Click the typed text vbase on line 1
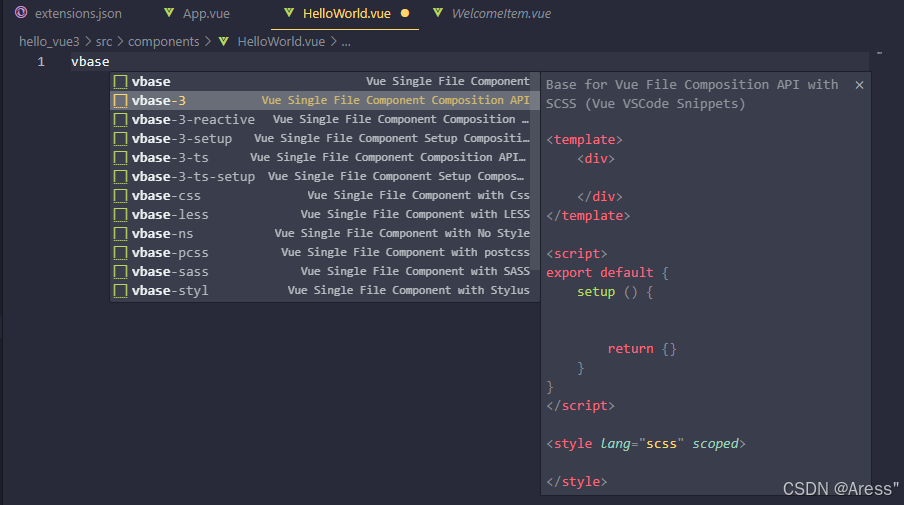Viewport: 904px width, 505px height. point(90,62)
